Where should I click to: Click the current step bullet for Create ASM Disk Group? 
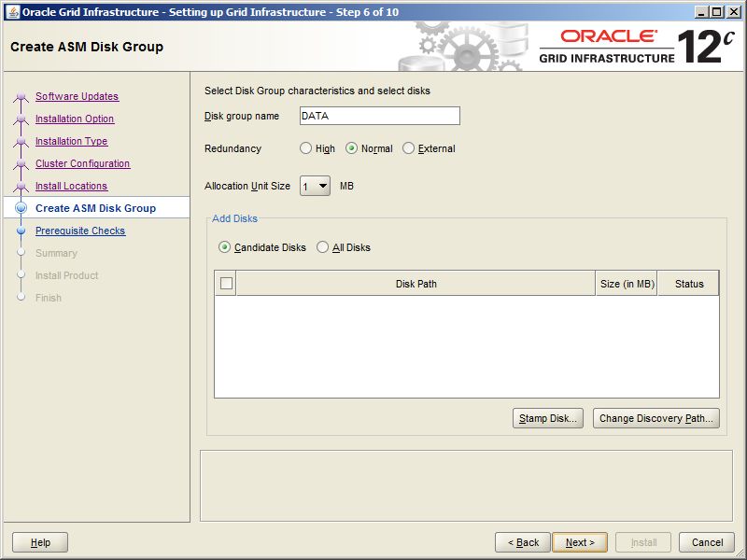point(21,208)
